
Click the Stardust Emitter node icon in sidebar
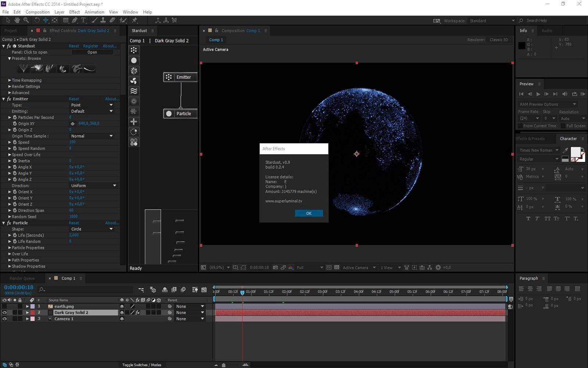[x=134, y=50]
